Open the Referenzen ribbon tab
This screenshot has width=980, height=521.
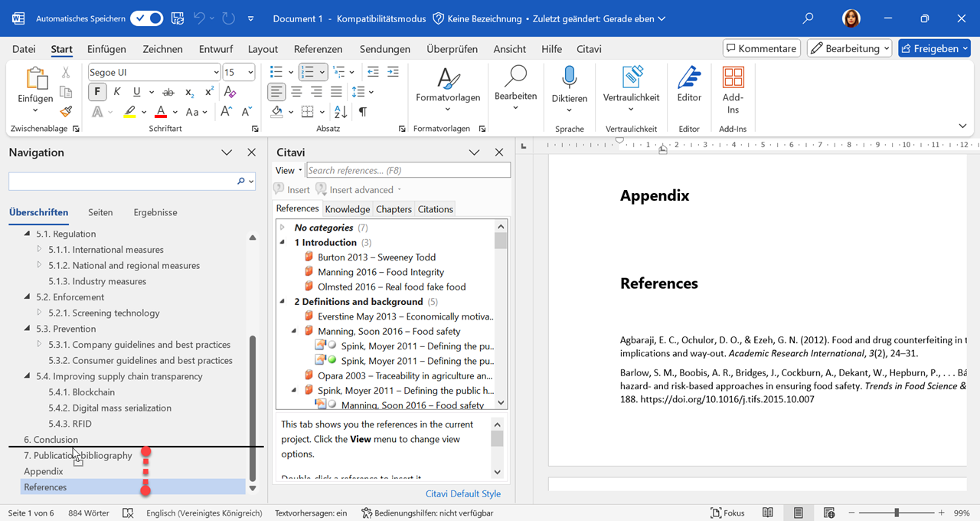(x=318, y=49)
